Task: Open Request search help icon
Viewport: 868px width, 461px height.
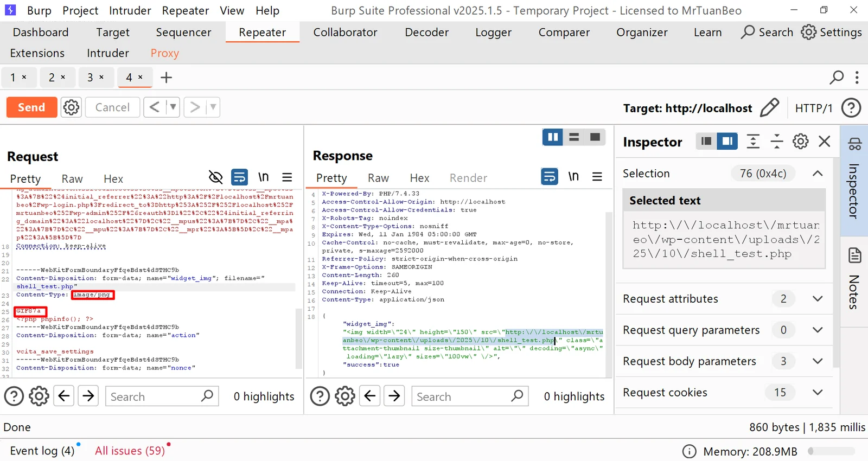Action: (14, 396)
